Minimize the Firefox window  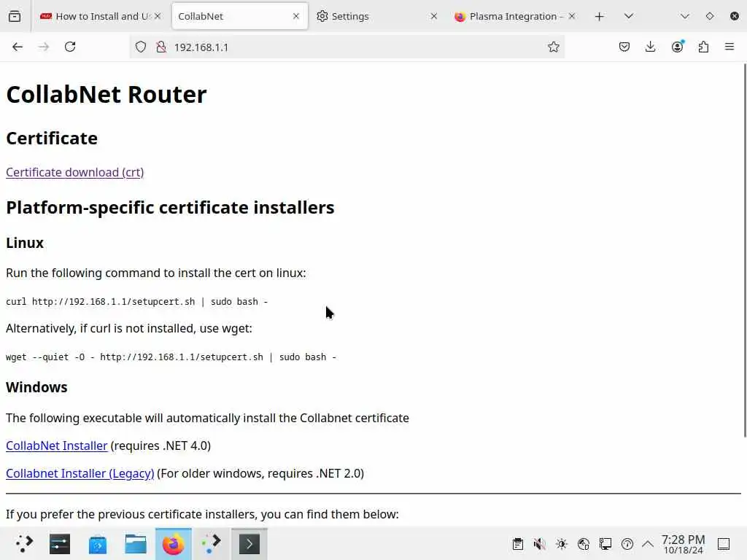(x=684, y=16)
